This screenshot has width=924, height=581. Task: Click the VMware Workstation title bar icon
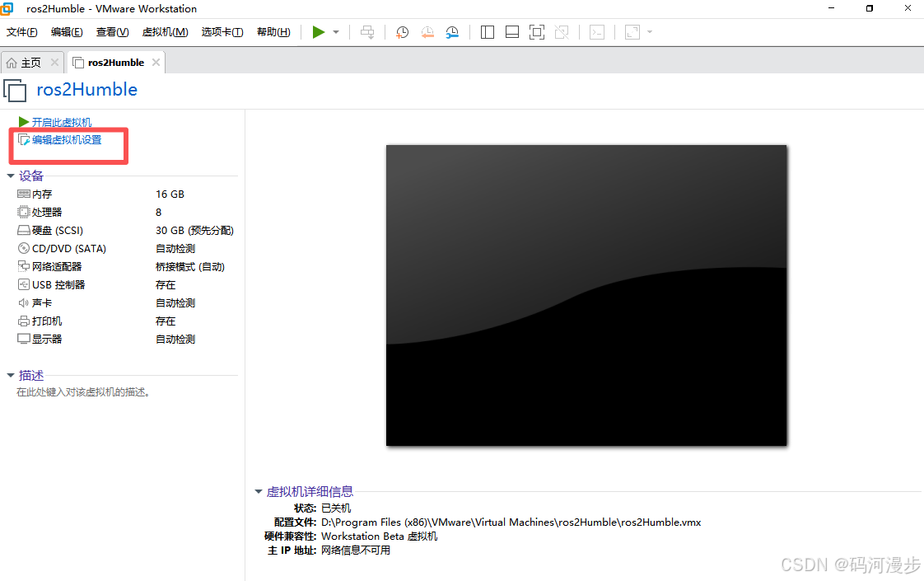(x=7, y=8)
